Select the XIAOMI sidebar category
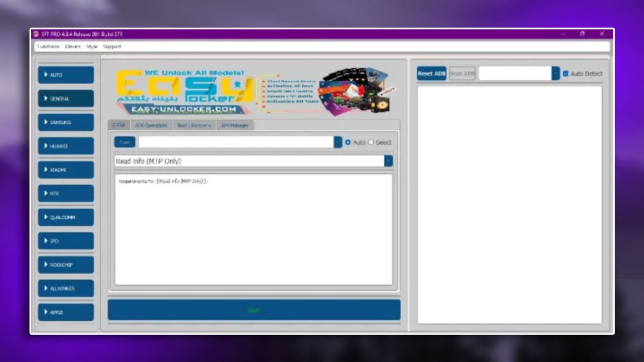644x362 pixels. (x=66, y=170)
